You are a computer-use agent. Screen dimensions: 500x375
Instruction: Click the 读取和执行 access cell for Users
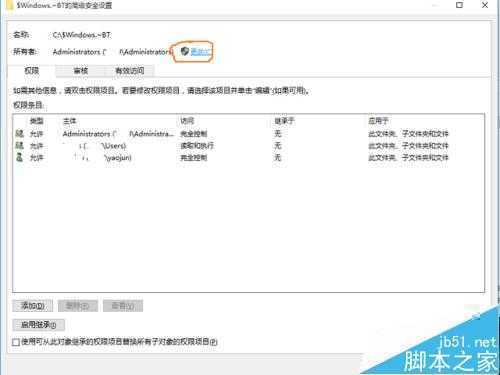[197, 146]
